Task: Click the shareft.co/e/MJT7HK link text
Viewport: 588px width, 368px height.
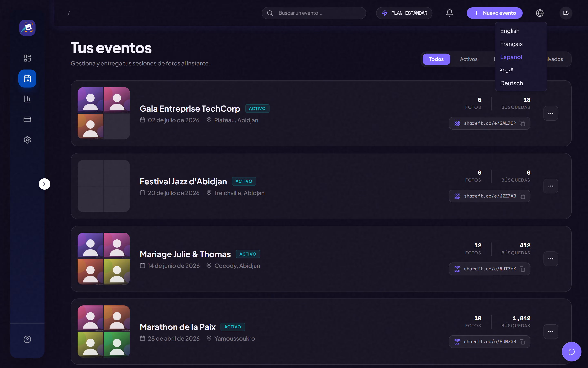Action: coord(490,269)
